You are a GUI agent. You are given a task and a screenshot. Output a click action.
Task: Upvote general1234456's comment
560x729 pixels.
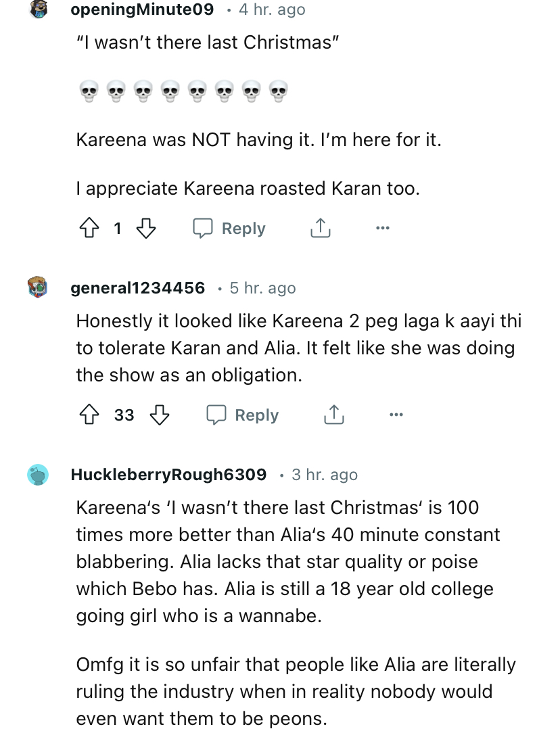[x=89, y=415]
